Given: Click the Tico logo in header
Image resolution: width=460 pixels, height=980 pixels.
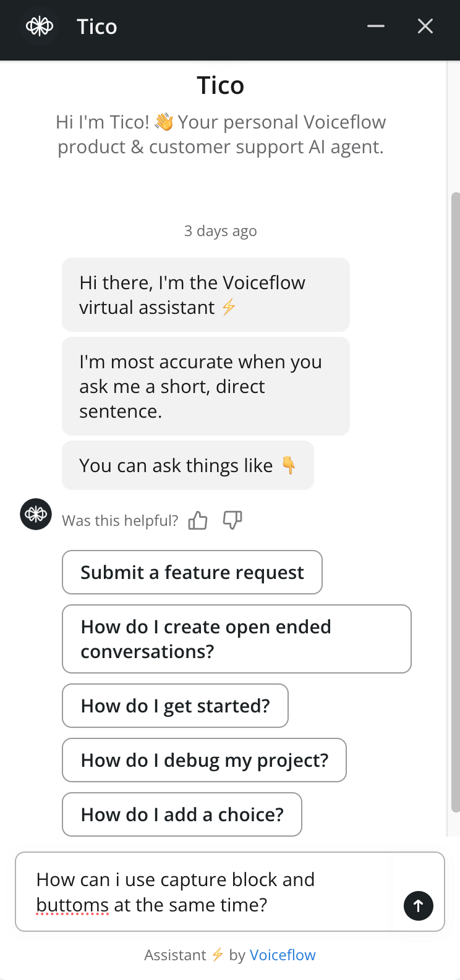Looking at the screenshot, I should (x=40, y=27).
